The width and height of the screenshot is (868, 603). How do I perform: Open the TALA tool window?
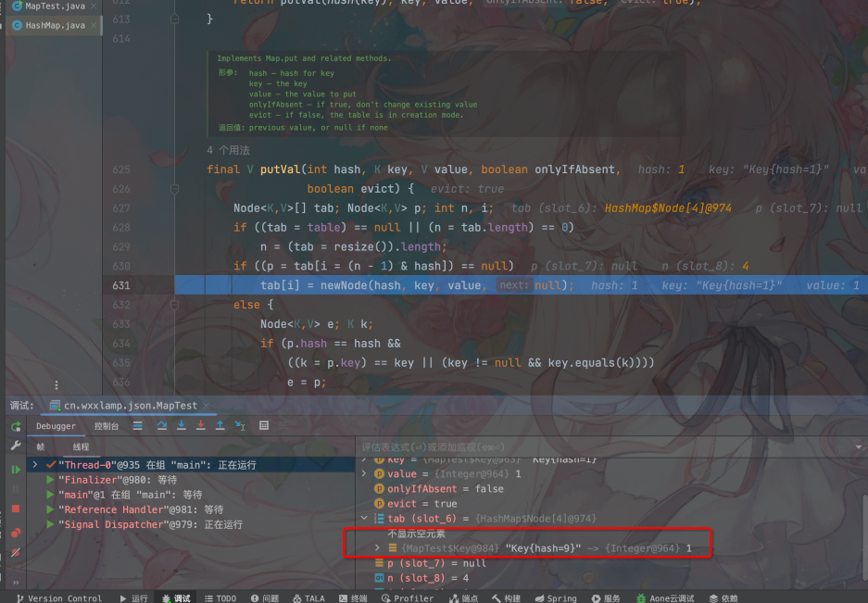[308, 598]
